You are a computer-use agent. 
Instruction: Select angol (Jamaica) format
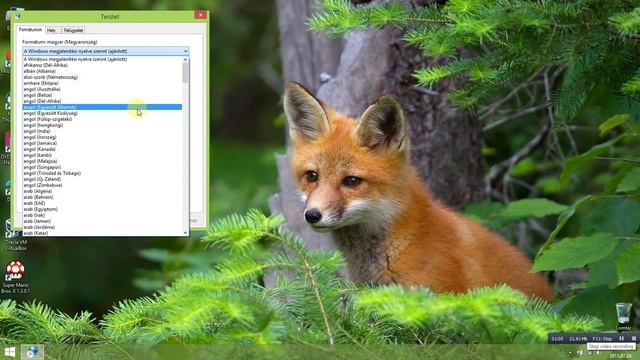click(102, 143)
